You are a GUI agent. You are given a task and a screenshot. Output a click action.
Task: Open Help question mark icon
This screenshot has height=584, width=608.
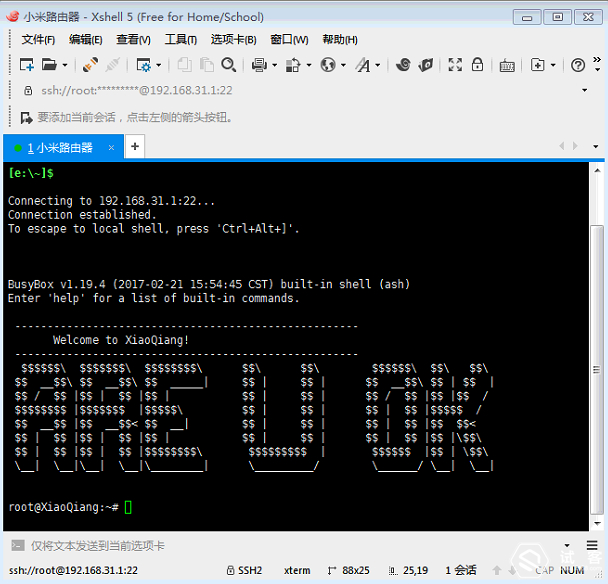click(x=578, y=65)
